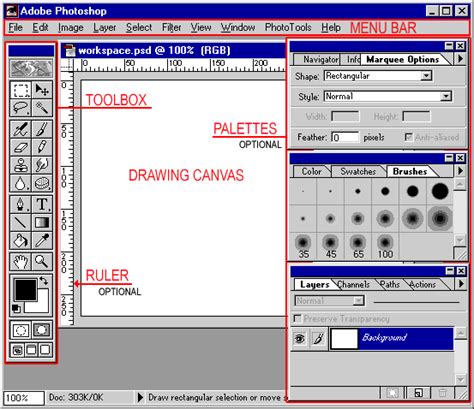Viewport: 474px width, 409px height.
Task: Switch to Standard selection mode
Action: [x=21, y=330]
